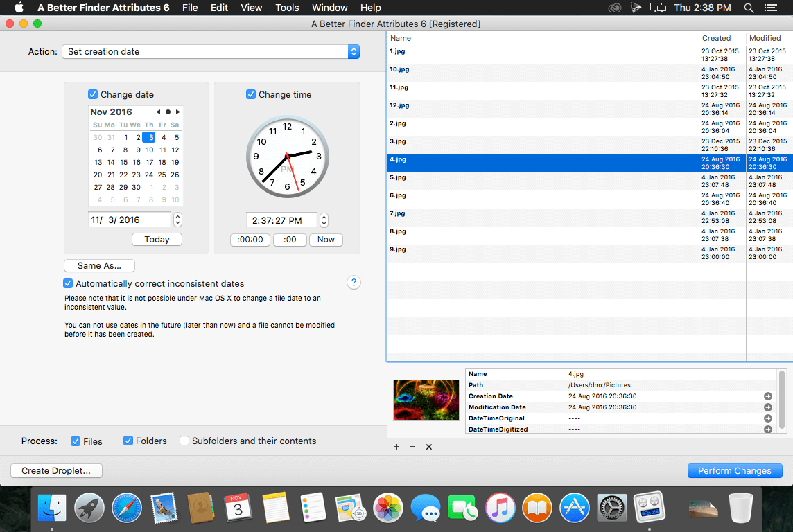Set time to current with Now button
Screen dimensions: 793x532
click(325, 239)
